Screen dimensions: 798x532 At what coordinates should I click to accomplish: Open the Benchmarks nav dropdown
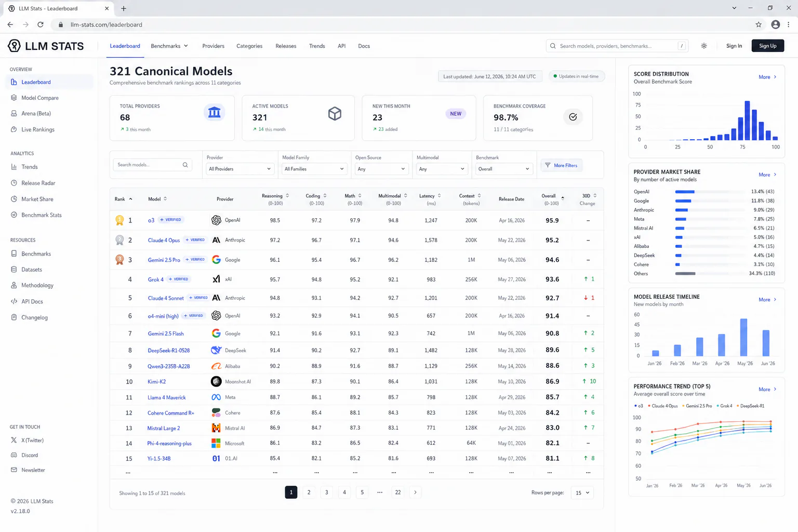[x=169, y=46]
